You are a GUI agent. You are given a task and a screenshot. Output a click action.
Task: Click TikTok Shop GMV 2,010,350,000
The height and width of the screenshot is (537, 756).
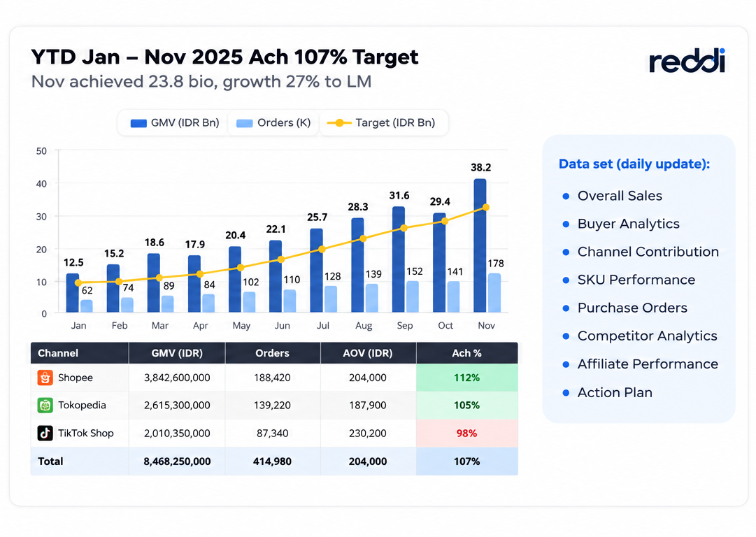[x=177, y=433]
